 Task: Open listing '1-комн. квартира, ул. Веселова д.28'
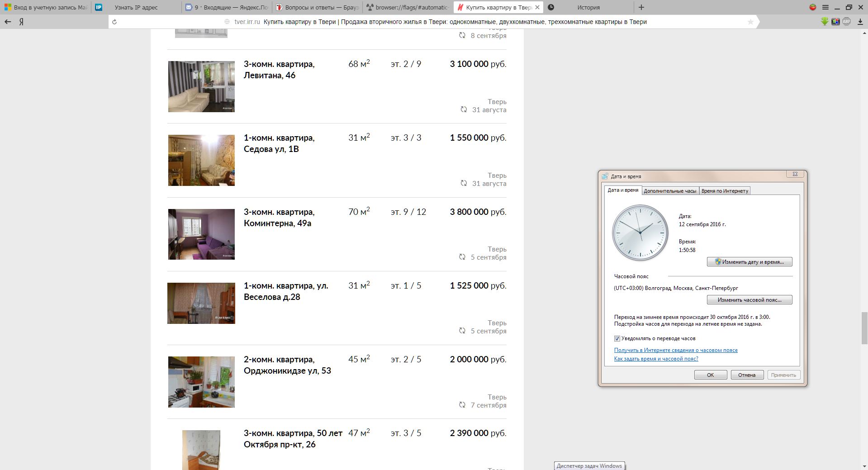286,291
